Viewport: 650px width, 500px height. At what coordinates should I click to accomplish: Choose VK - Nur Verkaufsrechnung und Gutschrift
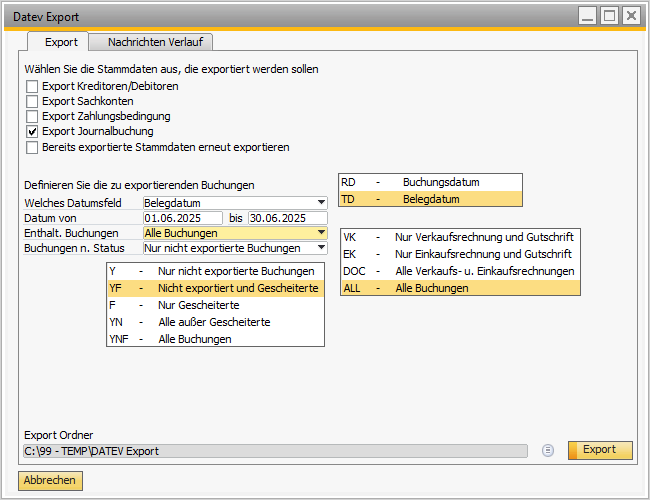click(460, 237)
